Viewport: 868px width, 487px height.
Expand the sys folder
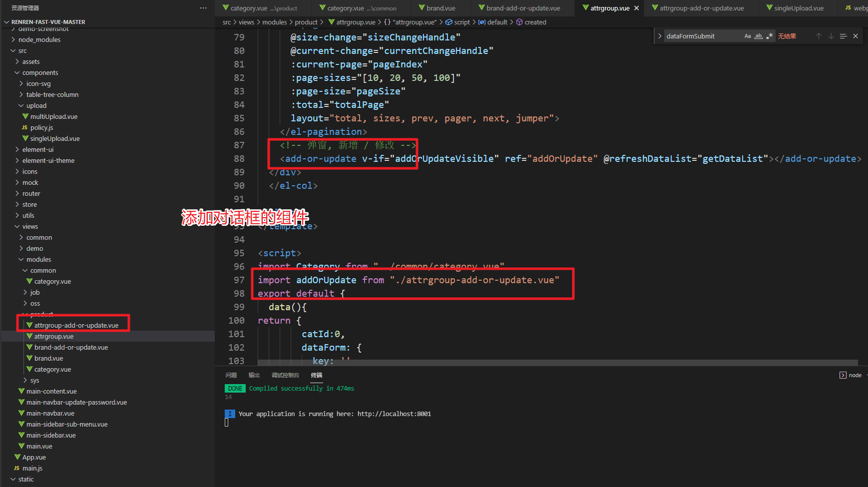pos(34,381)
